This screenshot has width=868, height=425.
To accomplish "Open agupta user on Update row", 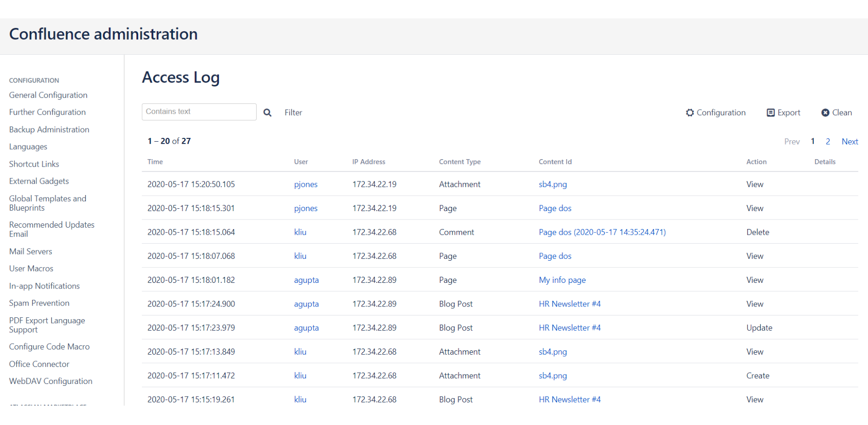I will tap(306, 328).
